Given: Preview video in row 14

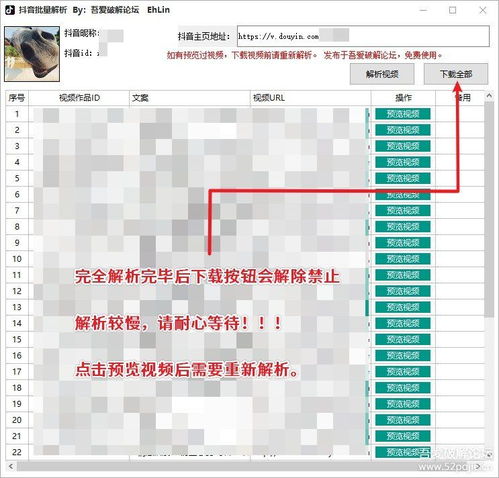Looking at the screenshot, I should click(403, 323).
